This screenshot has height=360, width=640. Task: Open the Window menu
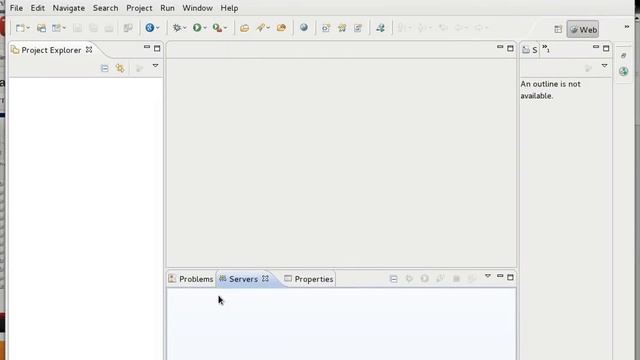tap(197, 8)
